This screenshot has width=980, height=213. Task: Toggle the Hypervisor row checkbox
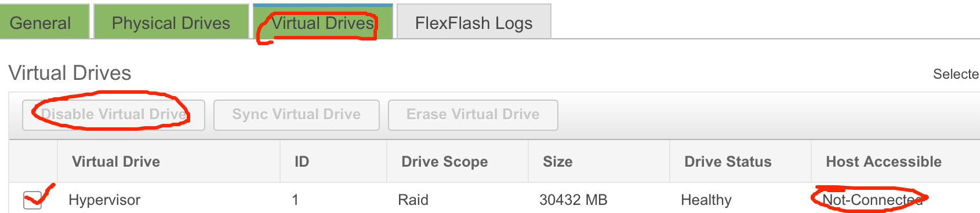coord(32,200)
